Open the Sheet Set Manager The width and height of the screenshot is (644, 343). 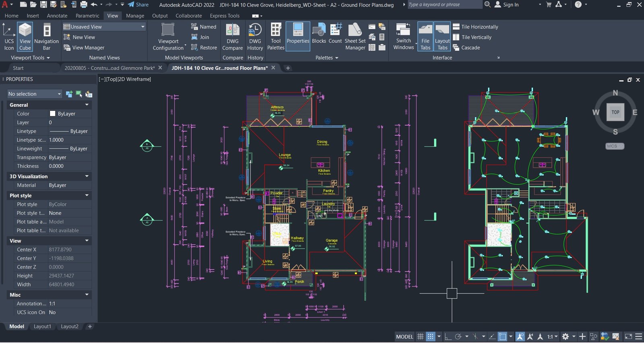(x=355, y=36)
